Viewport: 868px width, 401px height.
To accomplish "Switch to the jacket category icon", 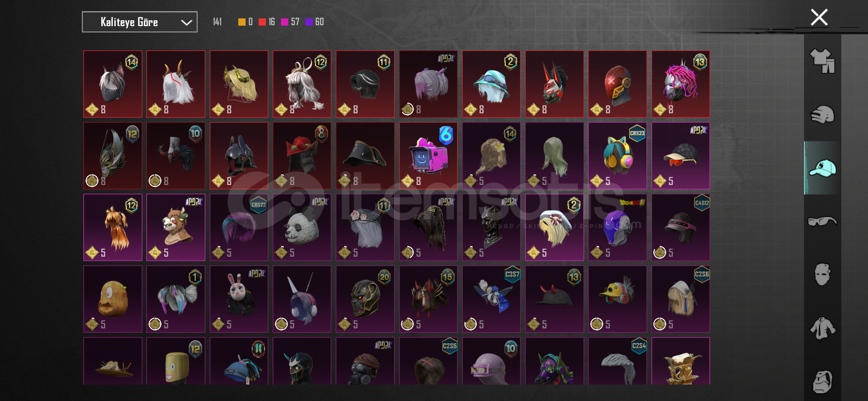I will click(822, 328).
